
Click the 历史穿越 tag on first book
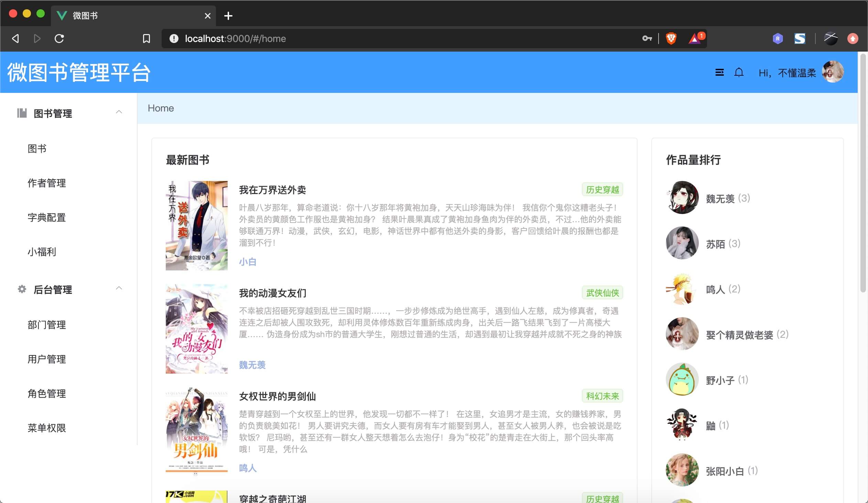(602, 190)
